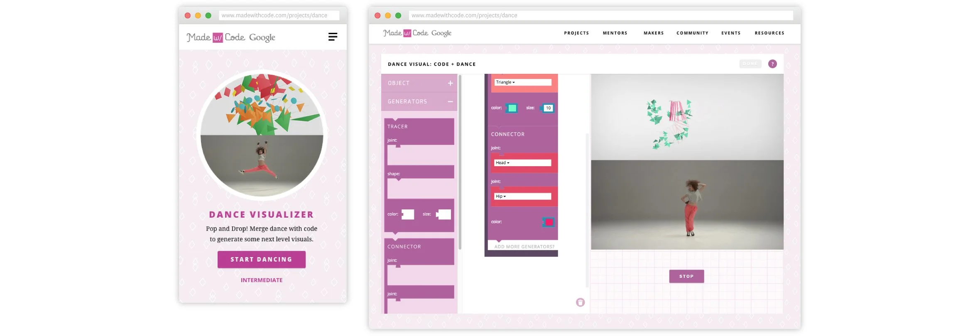Click Google logo in desktop window header
This screenshot has width=980, height=336.
coord(441,33)
